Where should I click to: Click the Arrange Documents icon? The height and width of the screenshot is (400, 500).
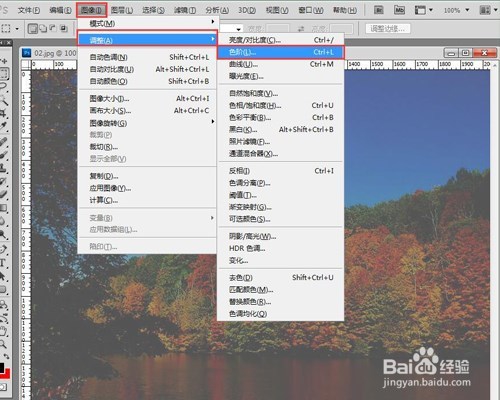[485, 10]
